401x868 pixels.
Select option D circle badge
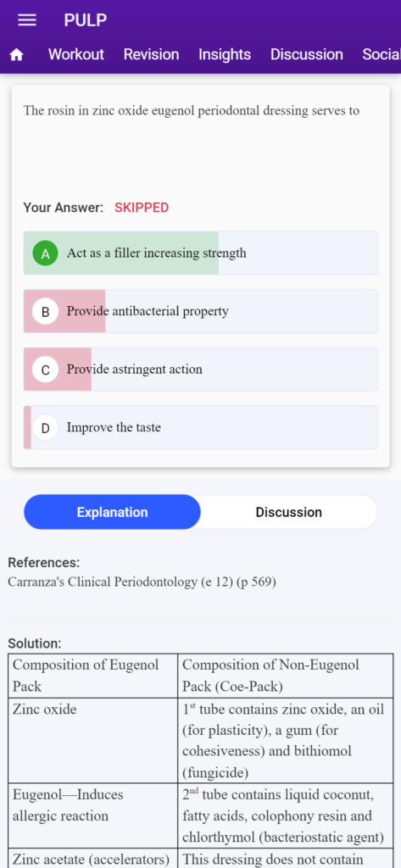[46, 428]
